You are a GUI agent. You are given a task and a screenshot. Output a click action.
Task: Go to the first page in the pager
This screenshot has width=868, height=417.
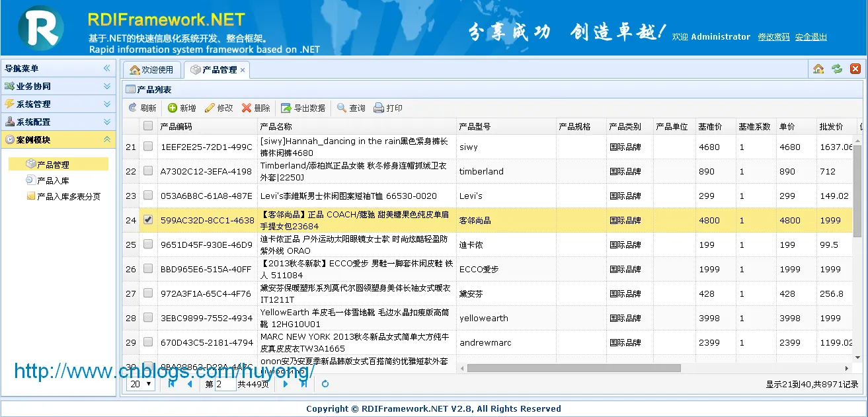coord(172,384)
